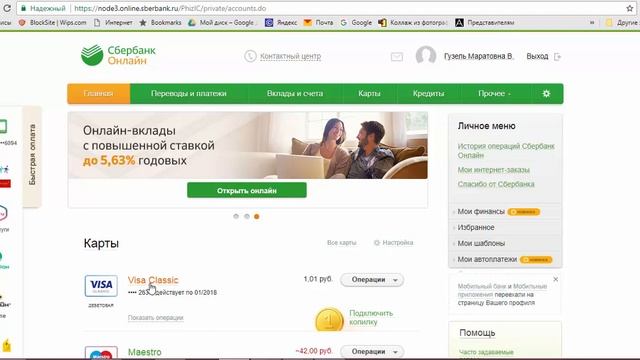Expand Мои финансы section
The height and width of the screenshot is (360, 640).
point(481,211)
